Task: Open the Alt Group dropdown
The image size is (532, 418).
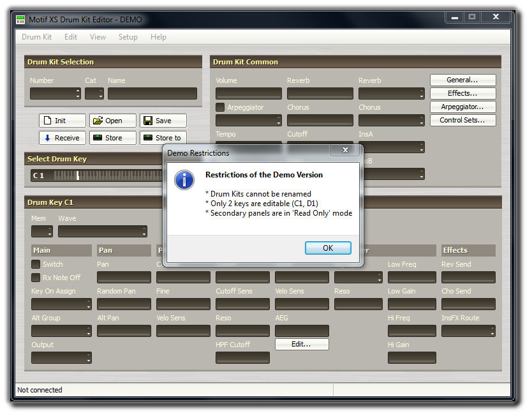Action: (61, 331)
